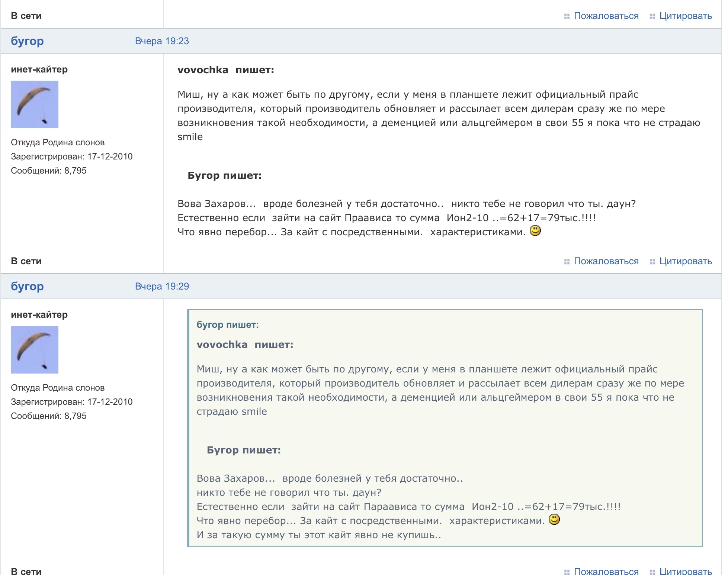The width and height of the screenshot is (728, 575).
Task: Open the бугор username in the 19:29 post header
Action: pyautogui.click(x=27, y=287)
